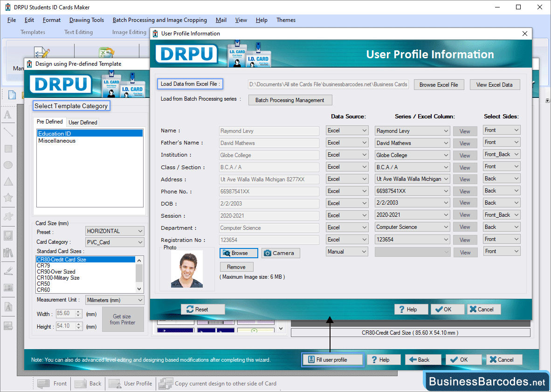Open Data Source dropdown for Name row
551x392 pixels.
pyautogui.click(x=347, y=131)
